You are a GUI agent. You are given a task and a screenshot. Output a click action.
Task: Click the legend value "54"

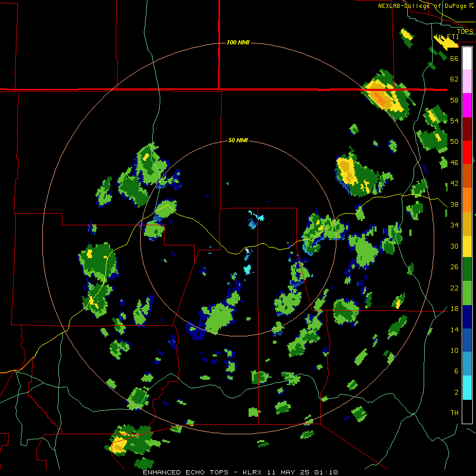454,121
